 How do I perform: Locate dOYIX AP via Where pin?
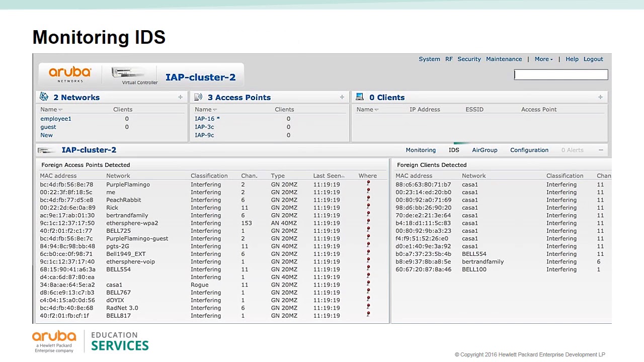(368, 300)
